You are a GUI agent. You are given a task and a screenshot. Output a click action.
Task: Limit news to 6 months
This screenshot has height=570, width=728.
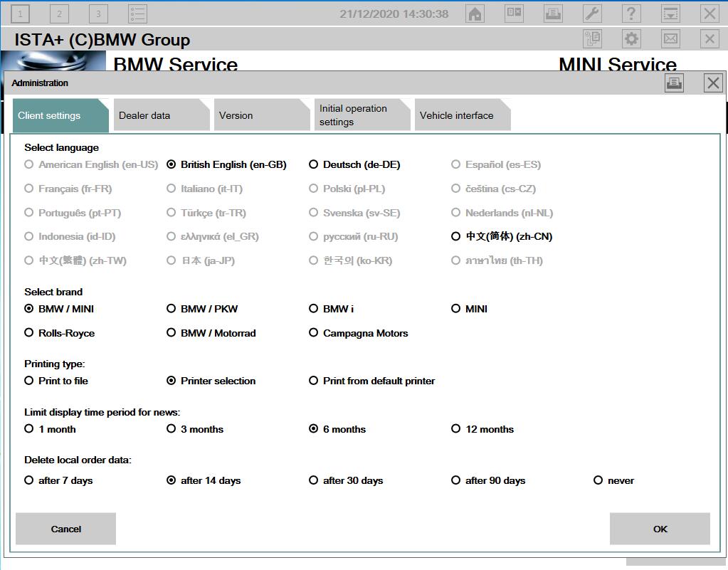click(337, 429)
